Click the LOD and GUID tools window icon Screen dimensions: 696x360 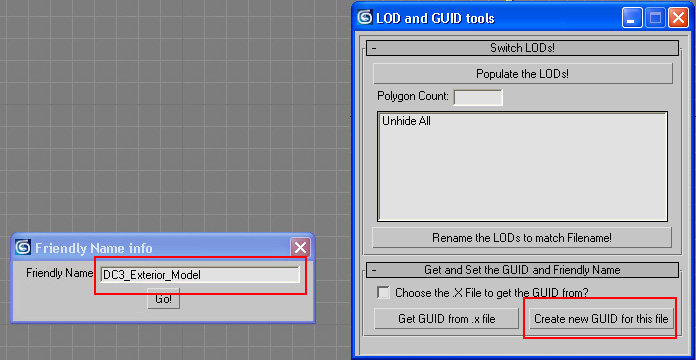coord(365,18)
